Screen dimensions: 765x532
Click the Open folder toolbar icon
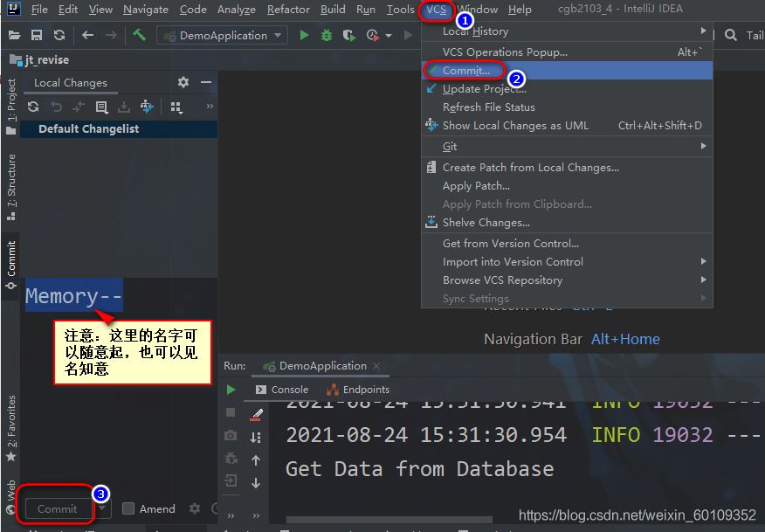tap(15, 35)
